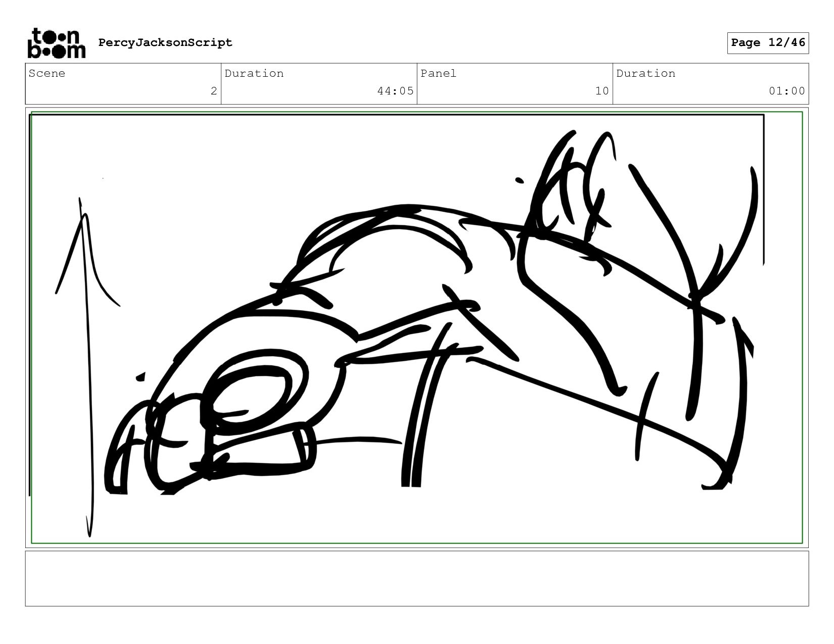The image size is (834, 644).
Task: Click the panel Duration value 01:00
Action: pyautogui.click(x=787, y=91)
